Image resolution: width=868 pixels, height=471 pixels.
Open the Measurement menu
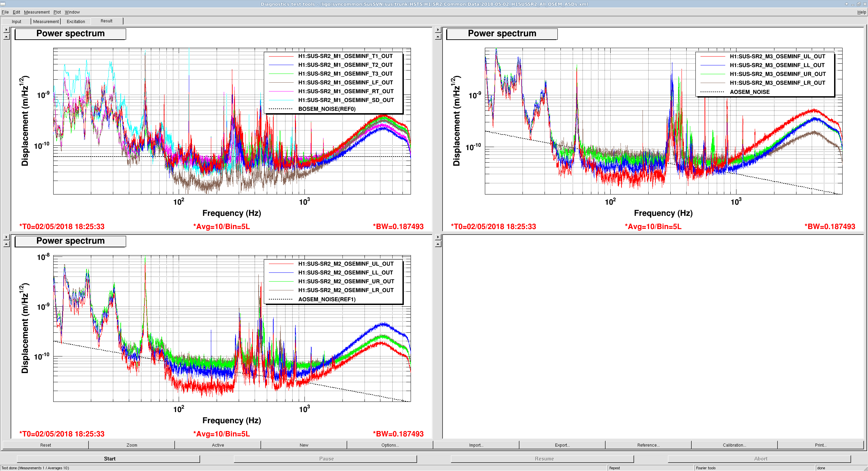[37, 12]
